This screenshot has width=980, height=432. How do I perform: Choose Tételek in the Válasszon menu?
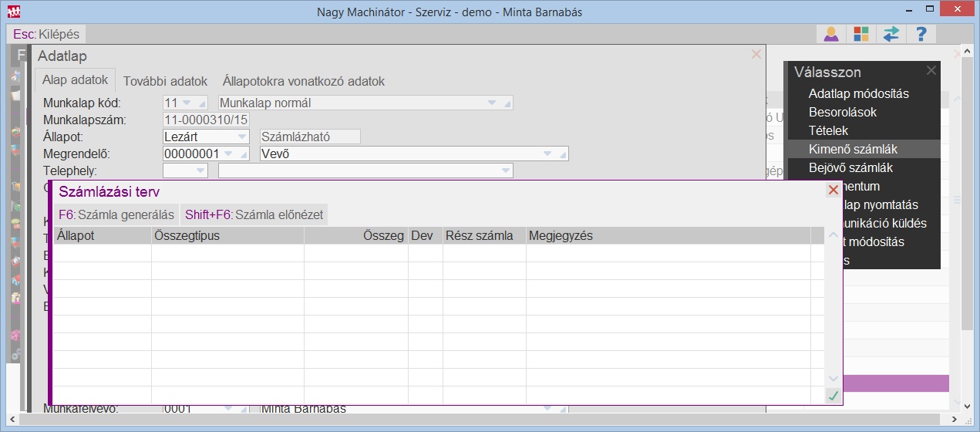(x=828, y=131)
